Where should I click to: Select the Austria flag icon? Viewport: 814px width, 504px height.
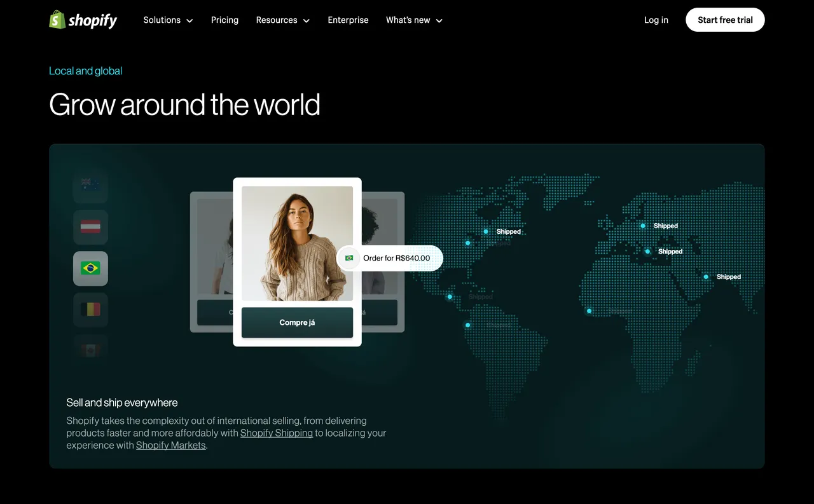tap(90, 227)
